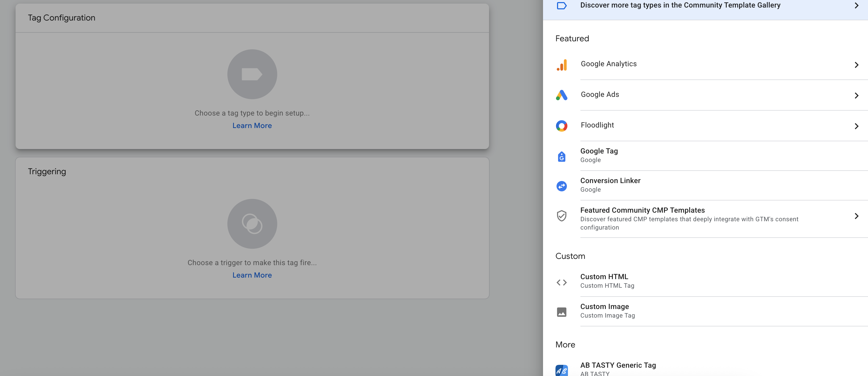Click the Conversion Linker arrows icon
This screenshot has height=376, width=868.
point(562,186)
